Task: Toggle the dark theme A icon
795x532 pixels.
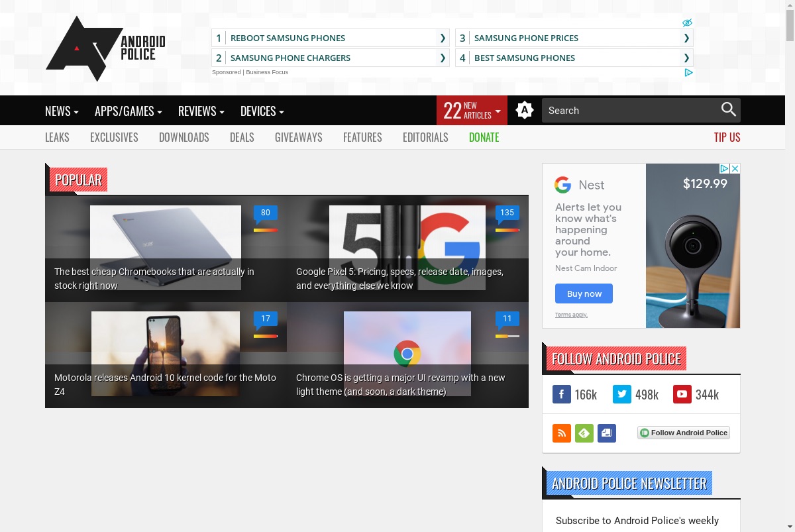Action: click(x=525, y=110)
